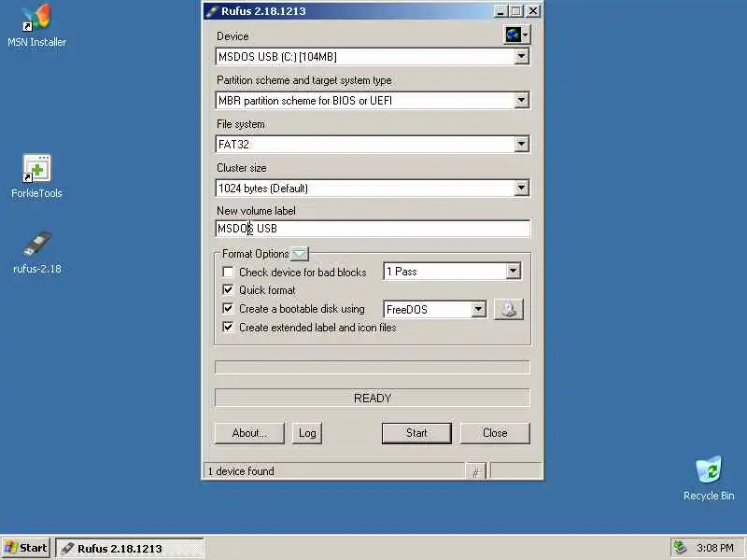Click the 3:08 PM taskbar clock
The image size is (747, 560).
pyautogui.click(x=714, y=548)
